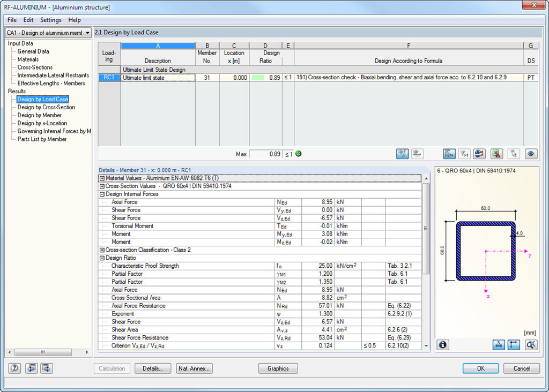Click the Details... button
Viewport: 549px width, 392px height.
153,368
